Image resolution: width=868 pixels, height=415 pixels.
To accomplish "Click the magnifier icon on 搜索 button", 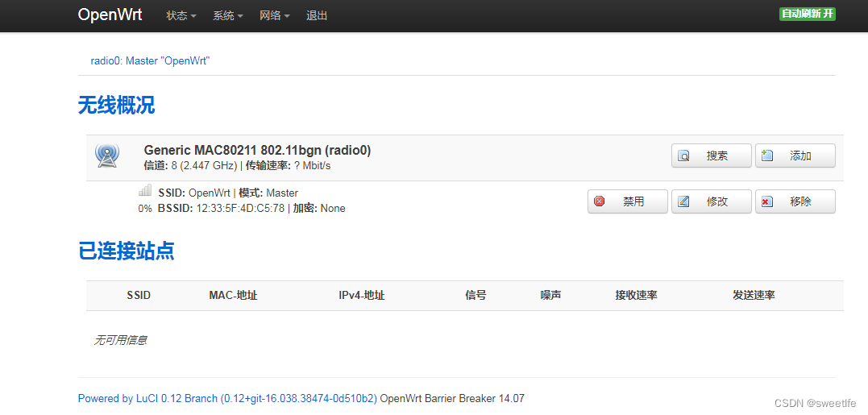I will (683, 156).
